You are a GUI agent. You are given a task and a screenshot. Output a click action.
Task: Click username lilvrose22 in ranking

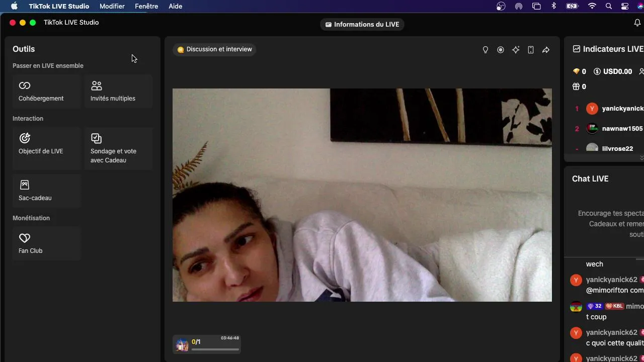point(617,149)
